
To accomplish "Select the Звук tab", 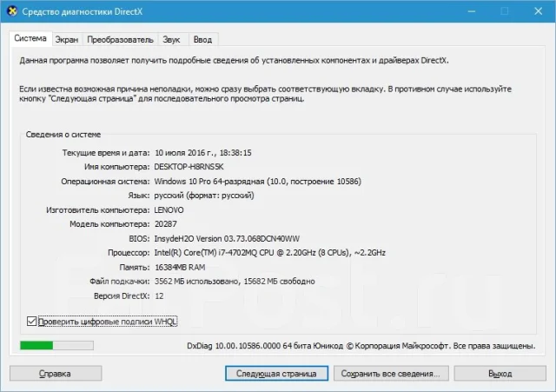I will tap(172, 40).
